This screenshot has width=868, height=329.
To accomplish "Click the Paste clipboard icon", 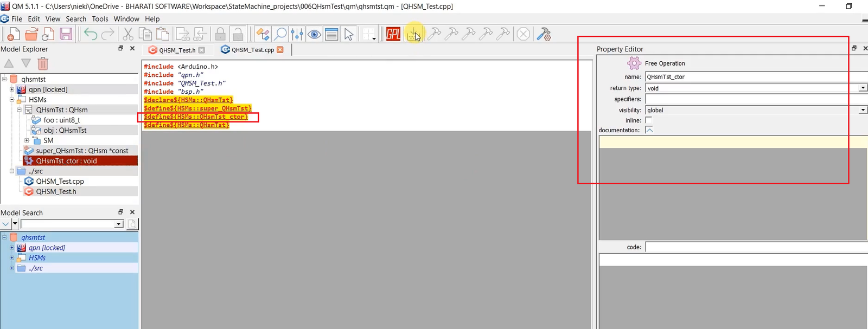I will [x=162, y=34].
